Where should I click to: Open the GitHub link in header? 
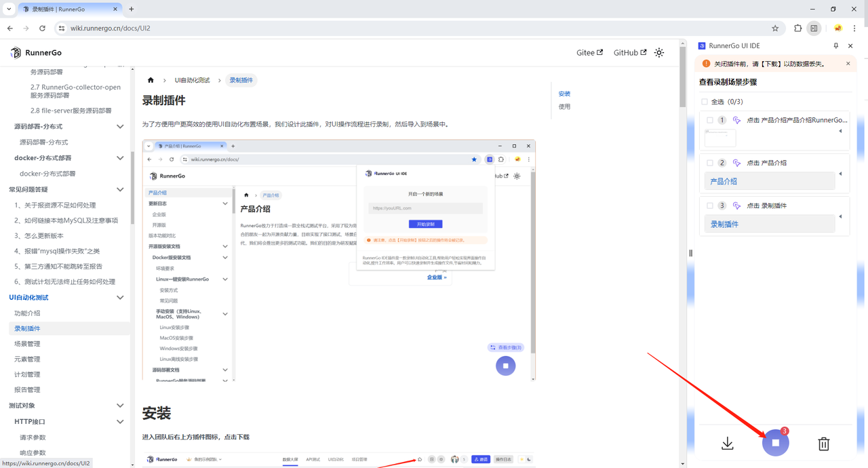(x=629, y=53)
